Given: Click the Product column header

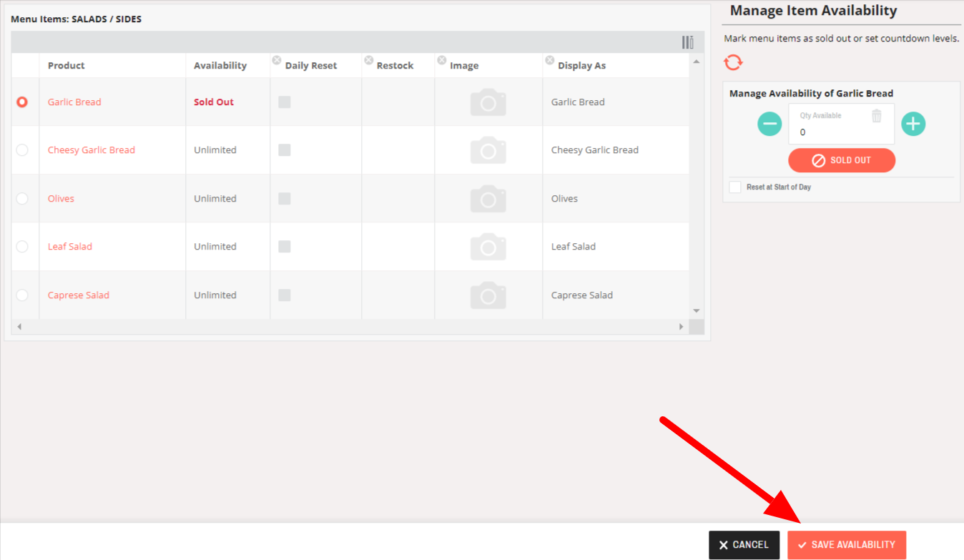Looking at the screenshot, I should click(x=112, y=65).
